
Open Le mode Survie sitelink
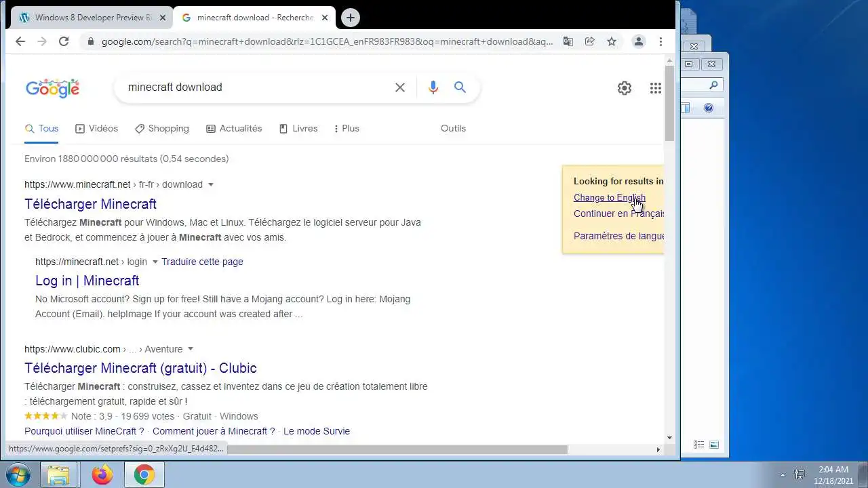coord(317,431)
